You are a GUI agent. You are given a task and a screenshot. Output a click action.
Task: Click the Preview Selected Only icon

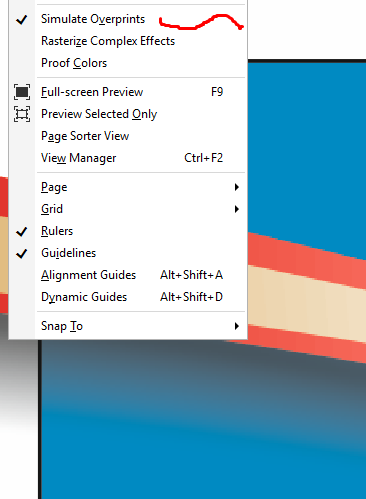(22, 114)
